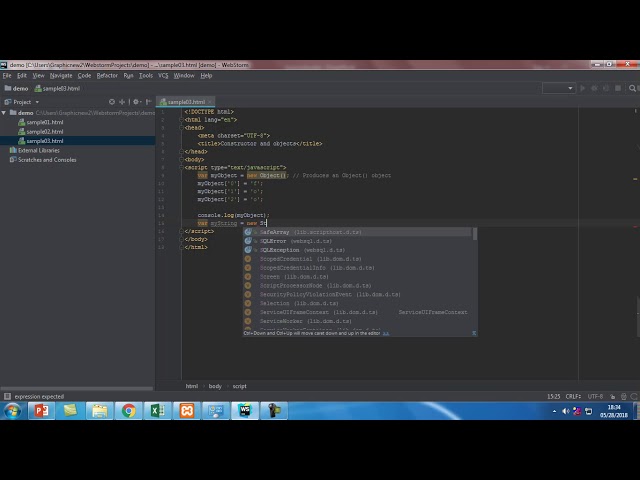Viewport: 640px width, 480px height.
Task: Open the VCS menu
Action: click(163, 76)
